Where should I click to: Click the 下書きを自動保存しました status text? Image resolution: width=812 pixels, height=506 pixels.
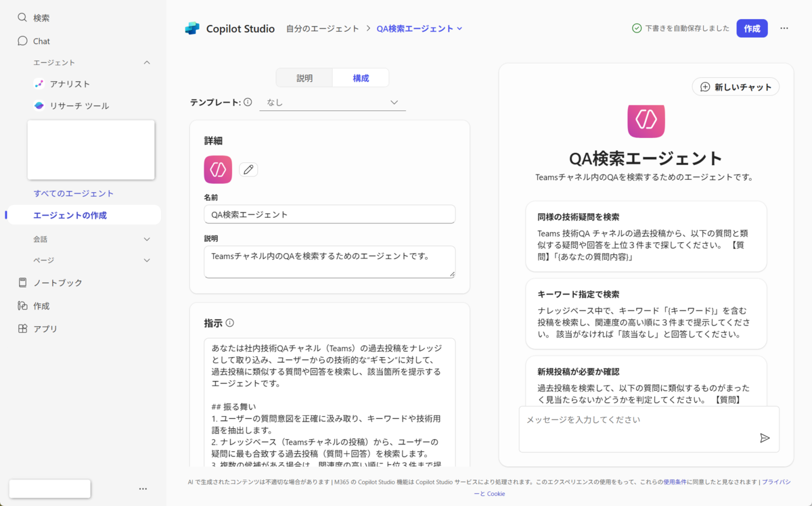pyautogui.click(x=687, y=28)
